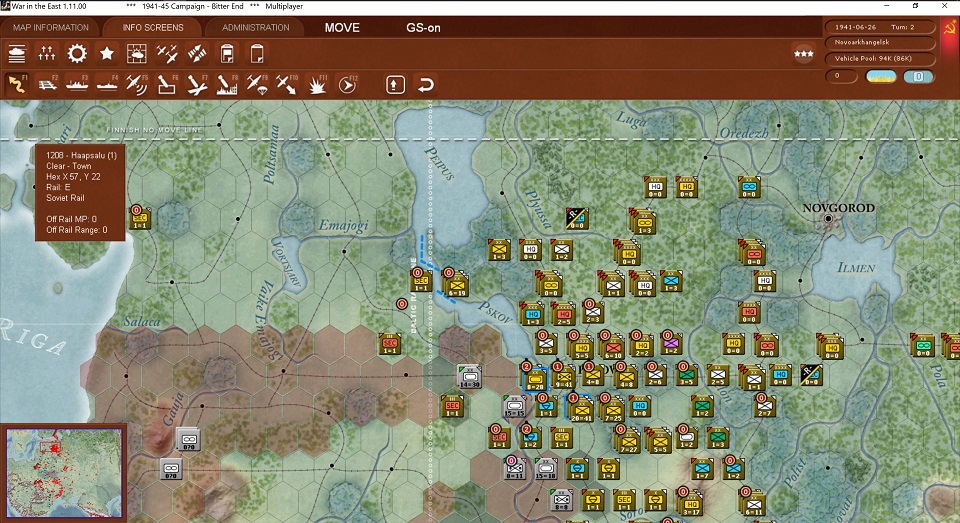Click the Novoarkhangelsk location field
960x523 pixels.
[x=880, y=42]
